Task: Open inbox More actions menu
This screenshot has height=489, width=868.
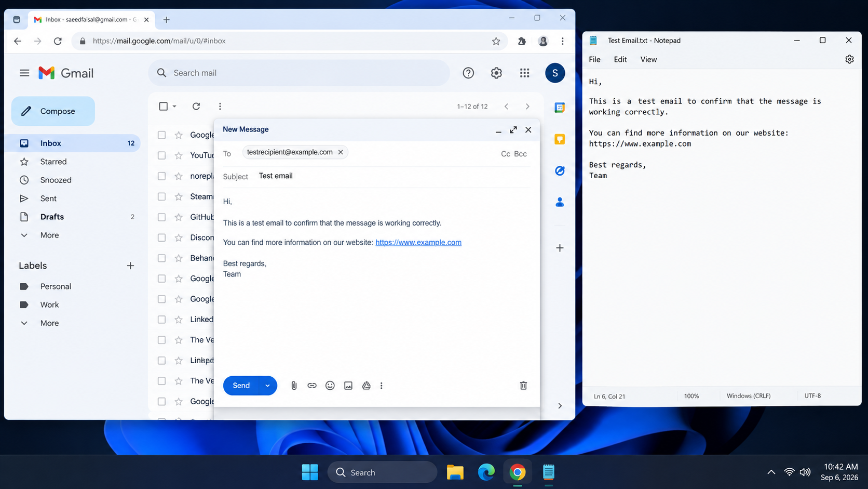Action: pyautogui.click(x=220, y=107)
